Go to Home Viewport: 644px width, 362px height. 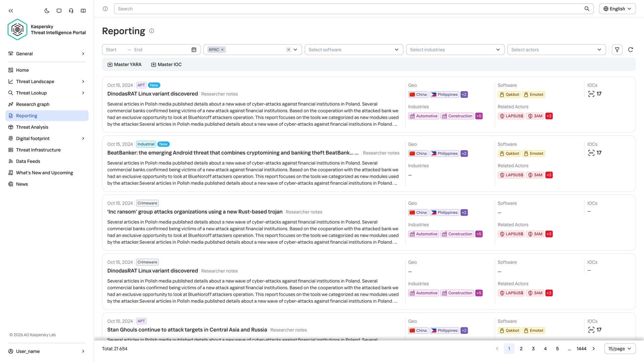(47, 70)
